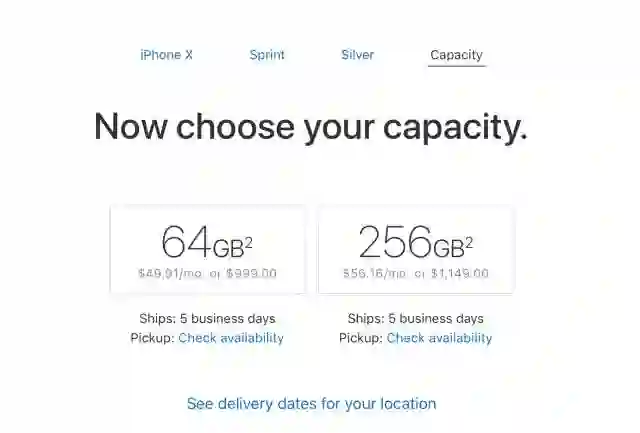Choose the 64GB capacity option

(x=207, y=249)
